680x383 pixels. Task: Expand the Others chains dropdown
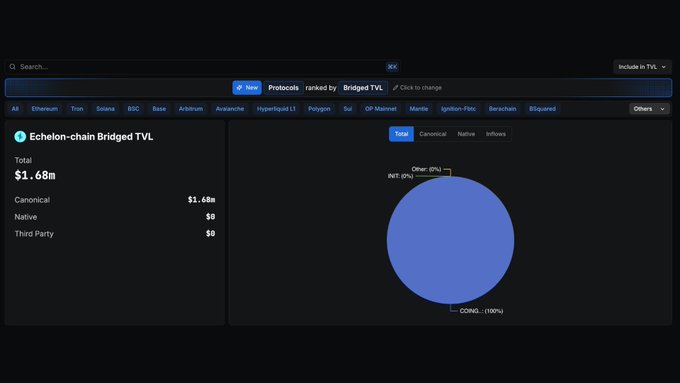[x=649, y=109]
